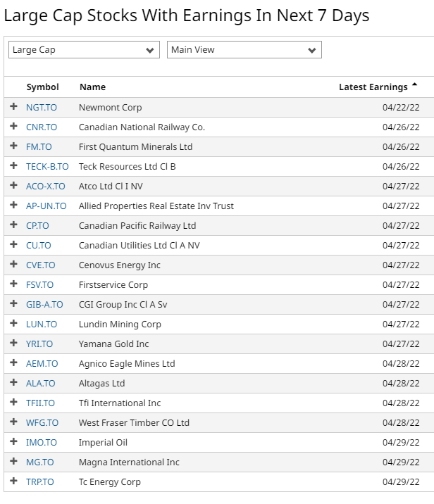Viewport: 434px width, 504px height.
Task: Expand row details for CVE.TO
Action: pyautogui.click(x=13, y=265)
